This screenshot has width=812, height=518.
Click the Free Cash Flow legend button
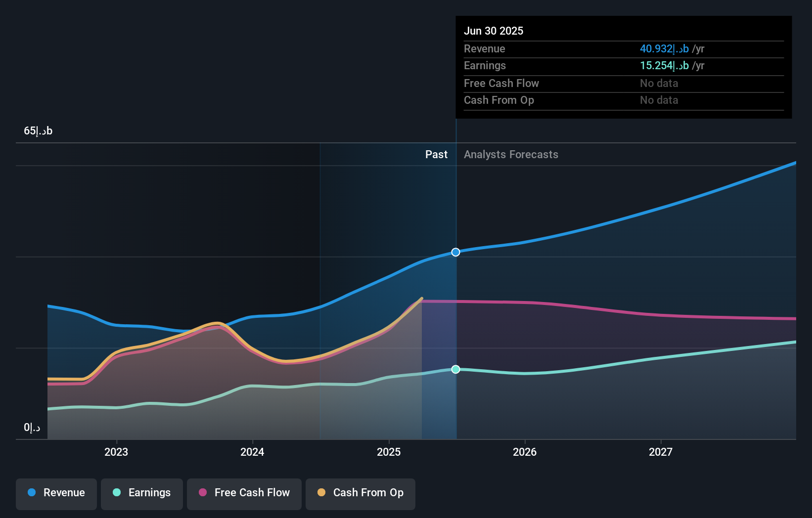tap(244, 493)
